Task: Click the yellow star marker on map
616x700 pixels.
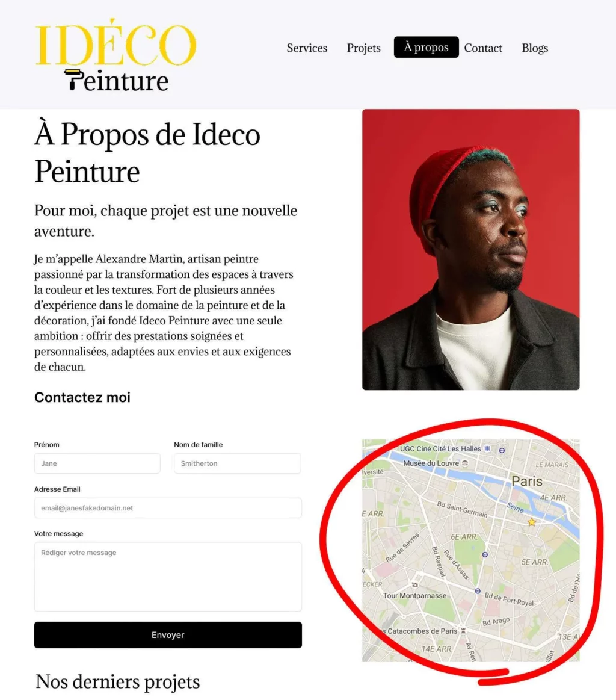Action: click(x=532, y=522)
